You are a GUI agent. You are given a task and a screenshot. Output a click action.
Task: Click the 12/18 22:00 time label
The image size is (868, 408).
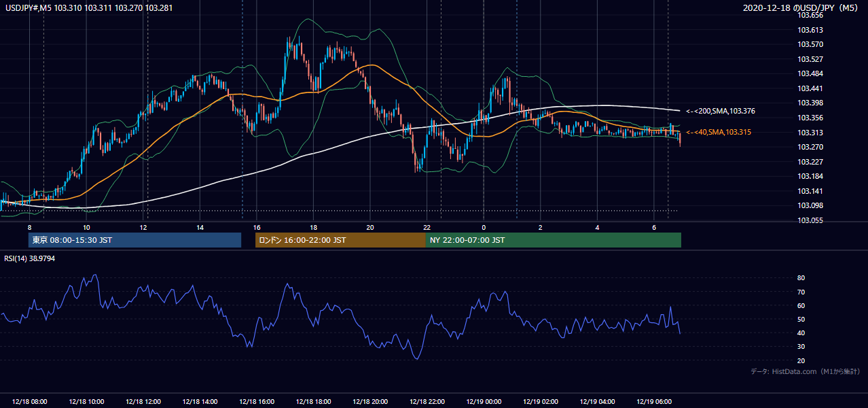click(427, 402)
